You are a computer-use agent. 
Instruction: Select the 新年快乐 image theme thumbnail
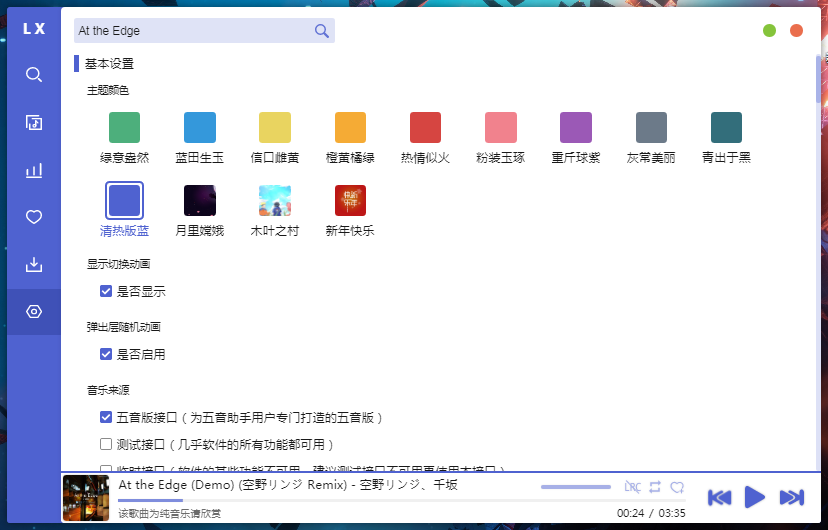[x=350, y=201]
